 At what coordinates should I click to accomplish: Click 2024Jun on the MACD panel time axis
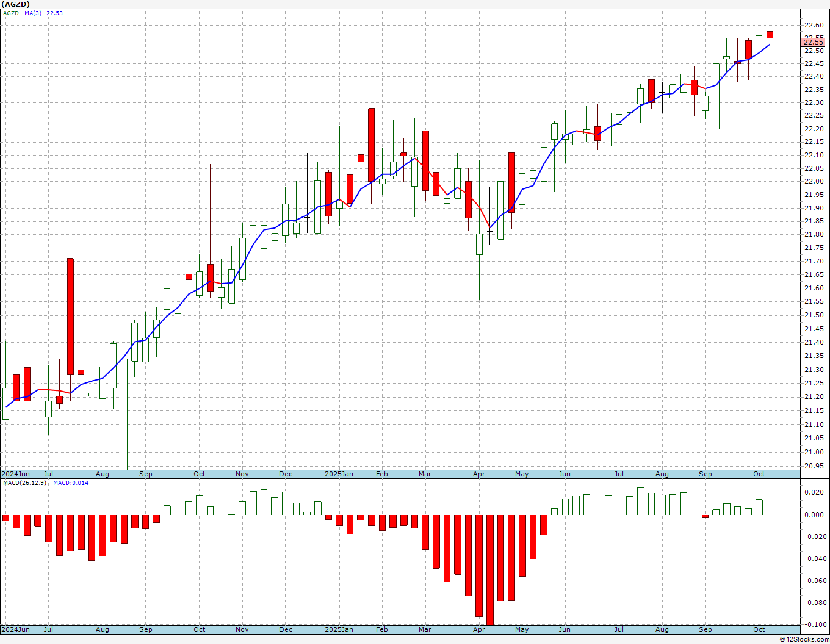pos(16,629)
